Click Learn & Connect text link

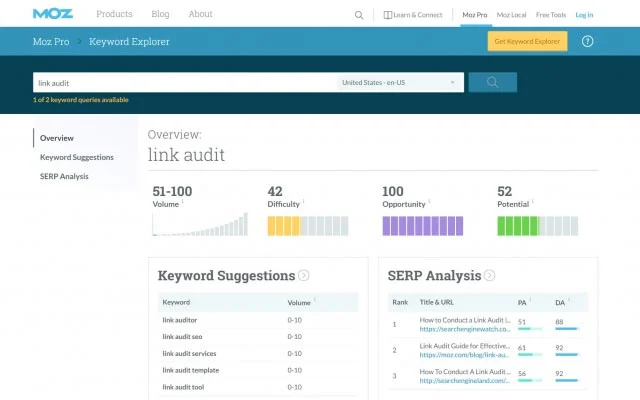coord(418,15)
